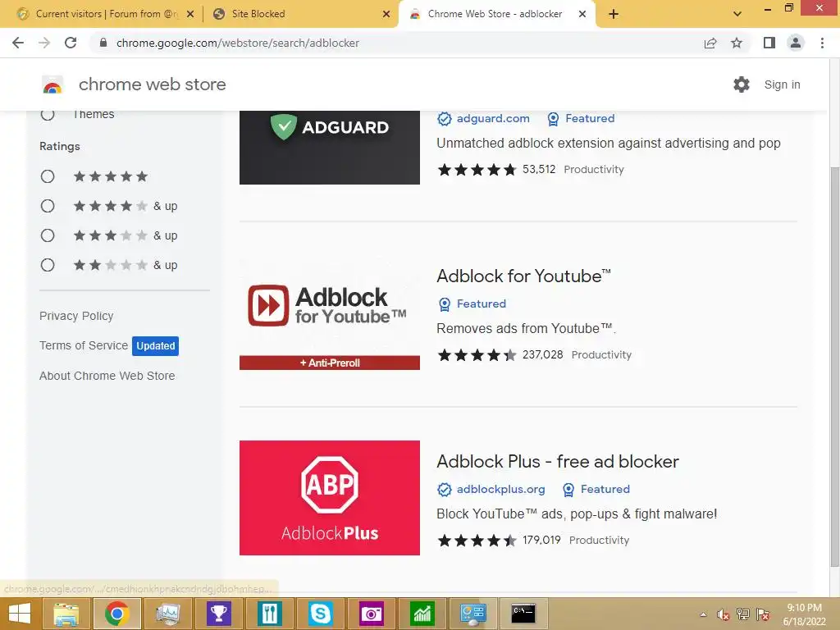Click the 237,028 ratings count
The width and height of the screenshot is (840, 630).
pos(543,354)
